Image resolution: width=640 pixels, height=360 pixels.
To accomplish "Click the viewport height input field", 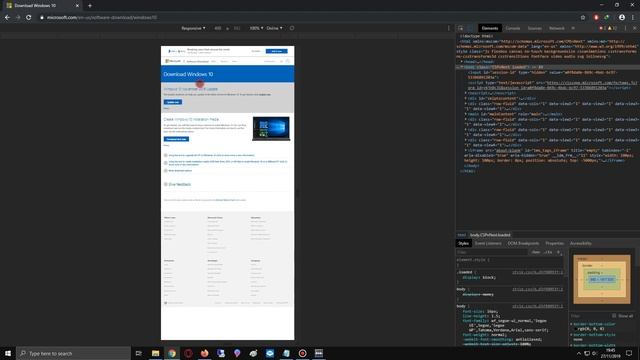I will 237,28.
